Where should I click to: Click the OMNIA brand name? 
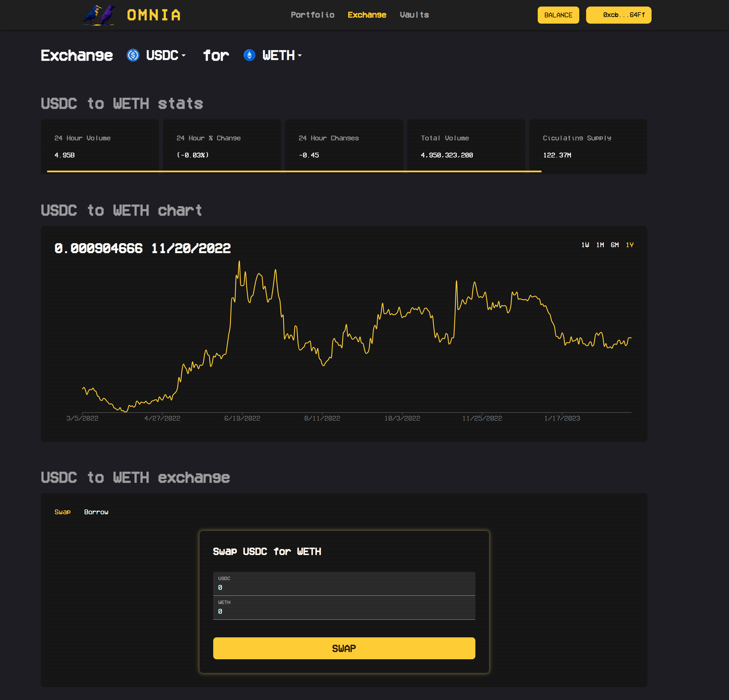(x=154, y=15)
